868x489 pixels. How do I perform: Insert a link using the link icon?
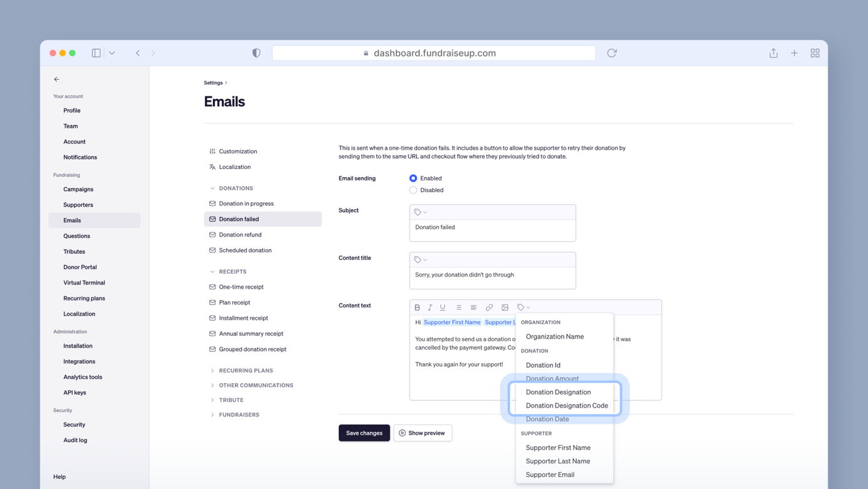tap(489, 307)
